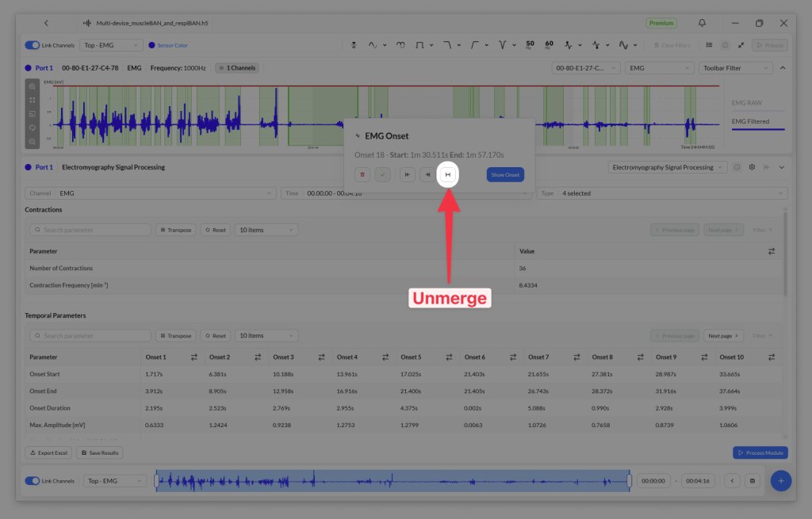
Task: Click Reset in the Contractions table
Action: pyautogui.click(x=216, y=230)
